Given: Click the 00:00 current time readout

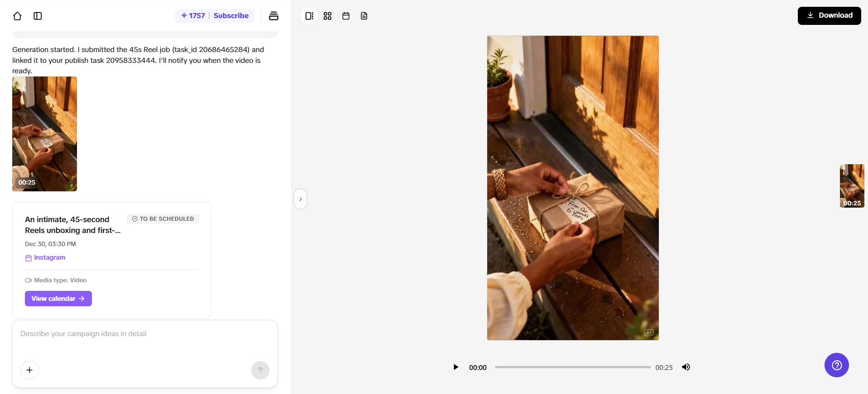Looking at the screenshot, I should (x=478, y=367).
